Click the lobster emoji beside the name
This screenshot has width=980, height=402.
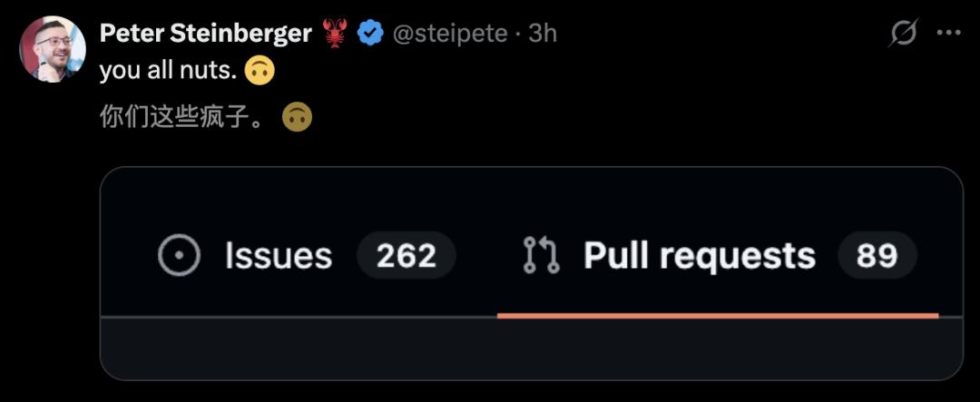coord(336,34)
